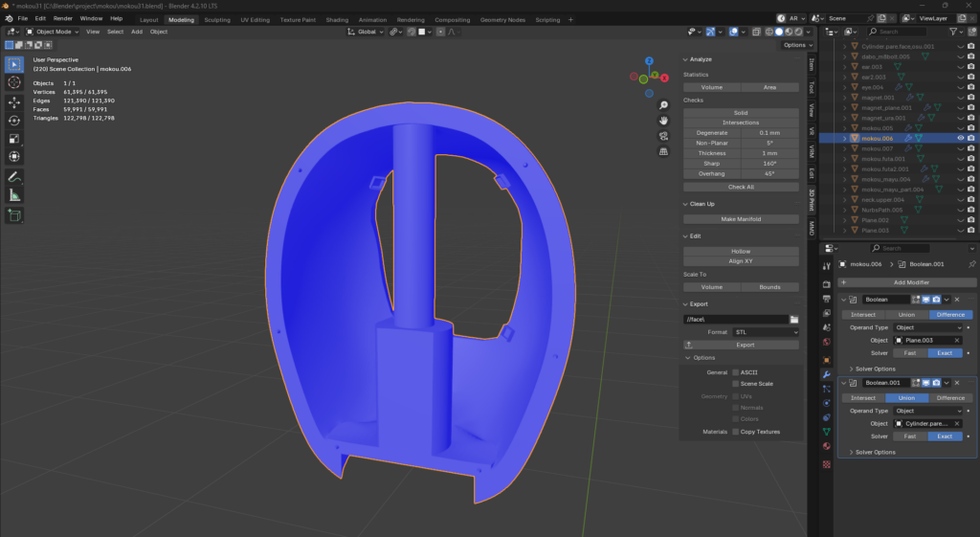This screenshot has height=537, width=980.
Task: Select the Measure tool
Action: [14, 195]
